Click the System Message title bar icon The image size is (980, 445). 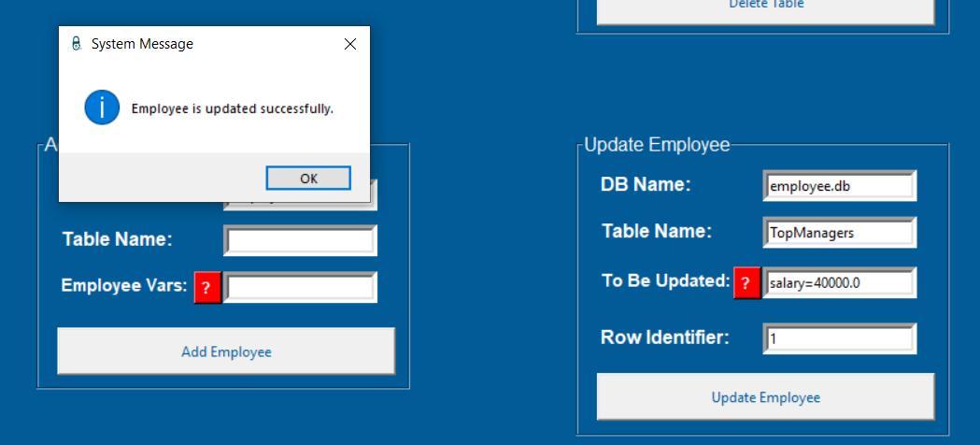point(77,44)
